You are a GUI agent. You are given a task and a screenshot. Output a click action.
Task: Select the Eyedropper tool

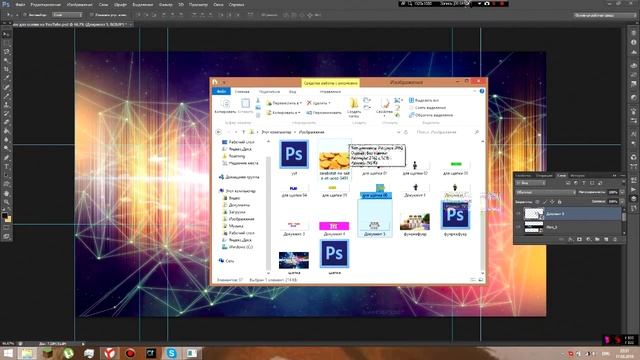tap(7, 78)
